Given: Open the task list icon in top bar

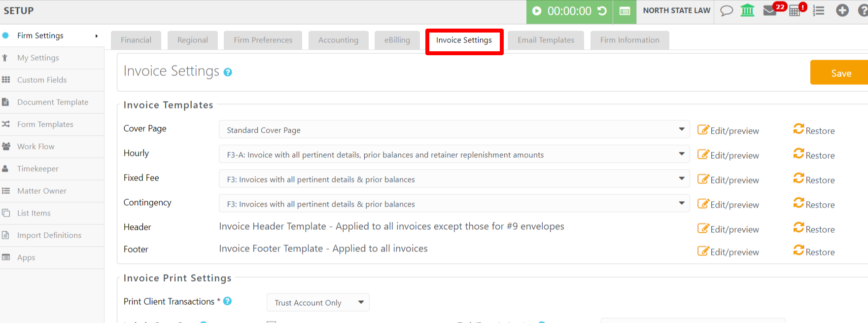Looking at the screenshot, I should [819, 10].
